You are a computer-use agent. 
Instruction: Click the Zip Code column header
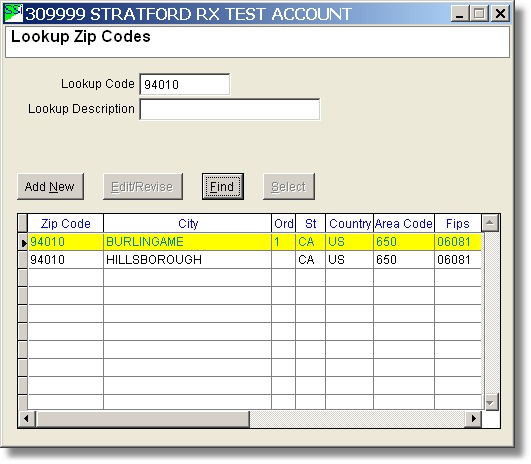pyautogui.click(x=66, y=224)
